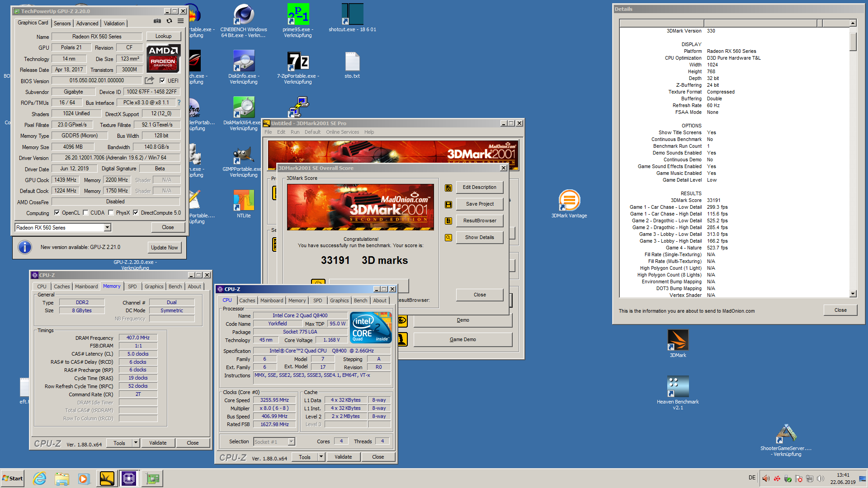Image resolution: width=868 pixels, height=488 pixels.
Task: Open the Help menu in 3DMark2001
Action: (369, 132)
